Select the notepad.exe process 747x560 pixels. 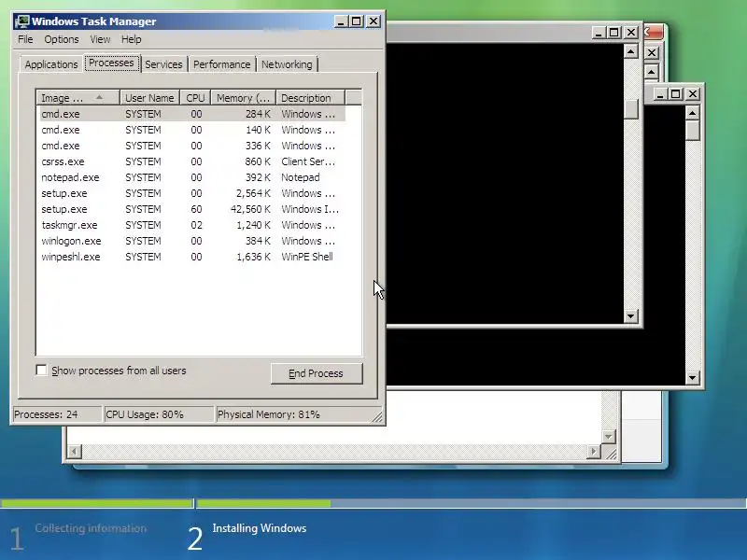pos(190,177)
